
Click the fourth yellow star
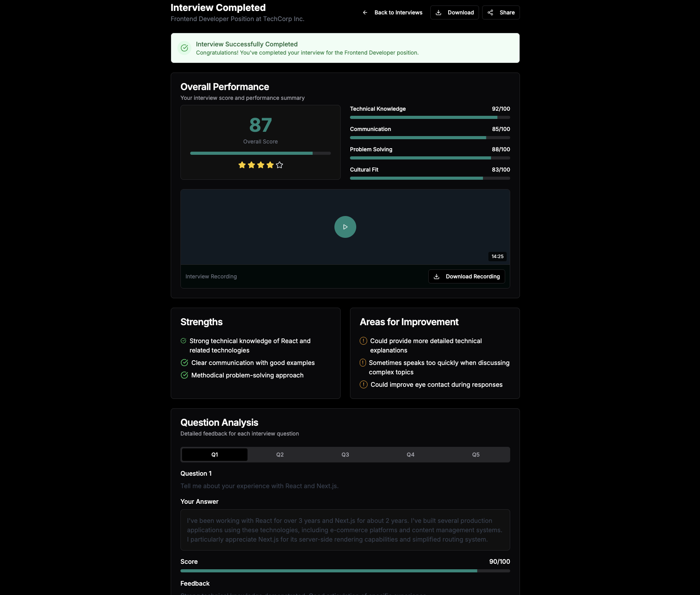click(x=270, y=165)
